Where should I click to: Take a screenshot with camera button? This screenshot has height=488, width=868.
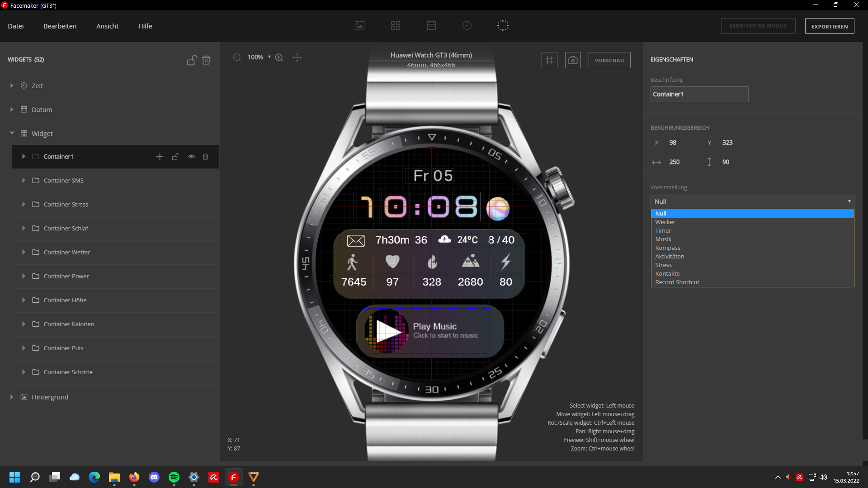coord(573,60)
